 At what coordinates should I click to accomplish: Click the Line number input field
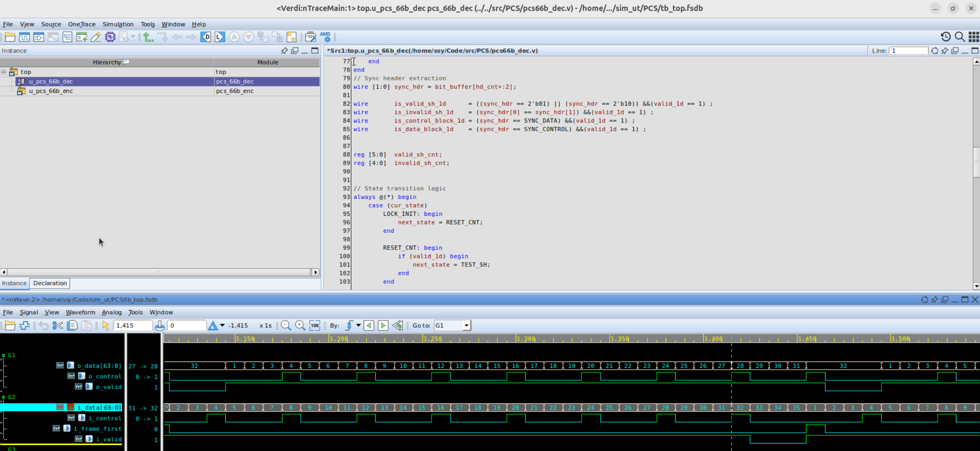pyautogui.click(x=909, y=51)
